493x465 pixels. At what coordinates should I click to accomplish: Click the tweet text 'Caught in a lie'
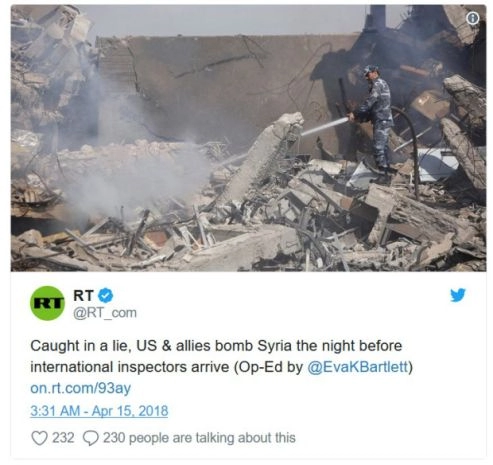point(79,346)
